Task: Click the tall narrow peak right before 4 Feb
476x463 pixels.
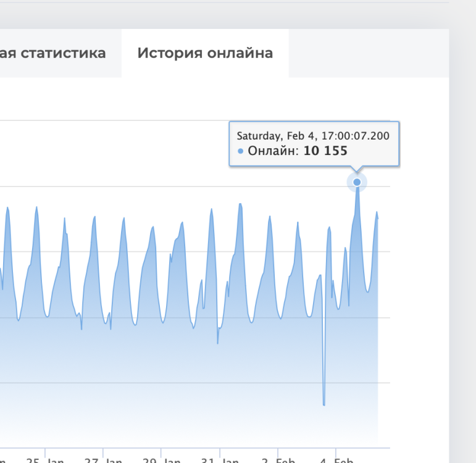Action: (x=329, y=228)
